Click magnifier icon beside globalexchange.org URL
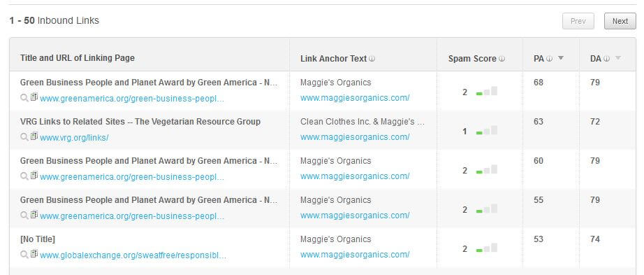This screenshot has width=644, height=275. [x=24, y=255]
